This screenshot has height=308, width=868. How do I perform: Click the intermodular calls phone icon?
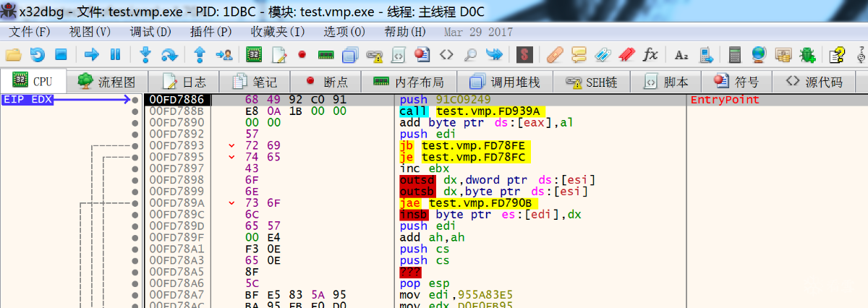pos(706,54)
